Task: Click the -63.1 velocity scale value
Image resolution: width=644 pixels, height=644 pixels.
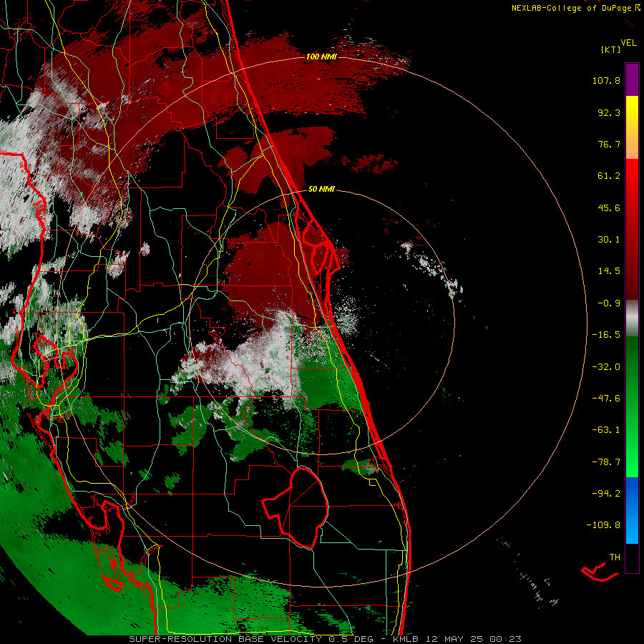Action: tap(606, 430)
